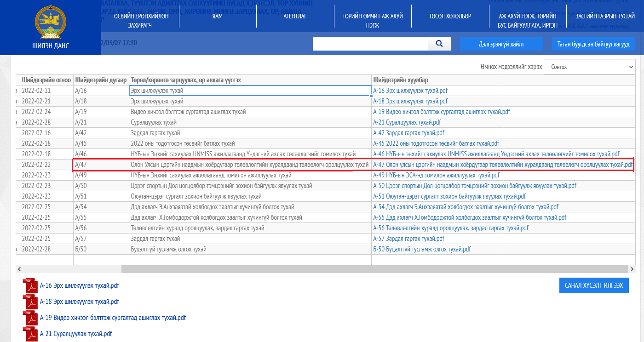Click PDF icon for А-19 Видео хичээл
This screenshot has height=342, width=644.
[x=31, y=318]
